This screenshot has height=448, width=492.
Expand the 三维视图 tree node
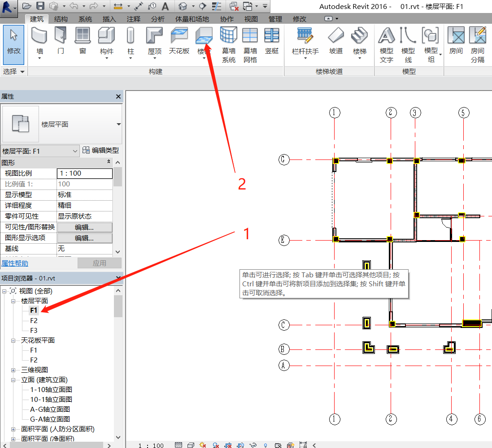13,370
